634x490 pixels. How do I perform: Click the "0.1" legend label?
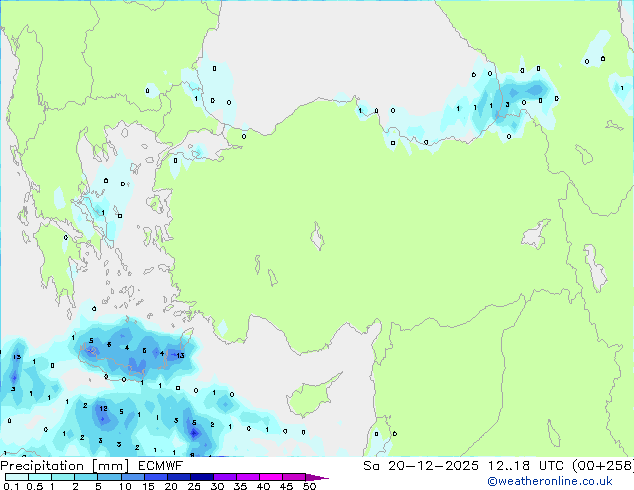click(11, 486)
